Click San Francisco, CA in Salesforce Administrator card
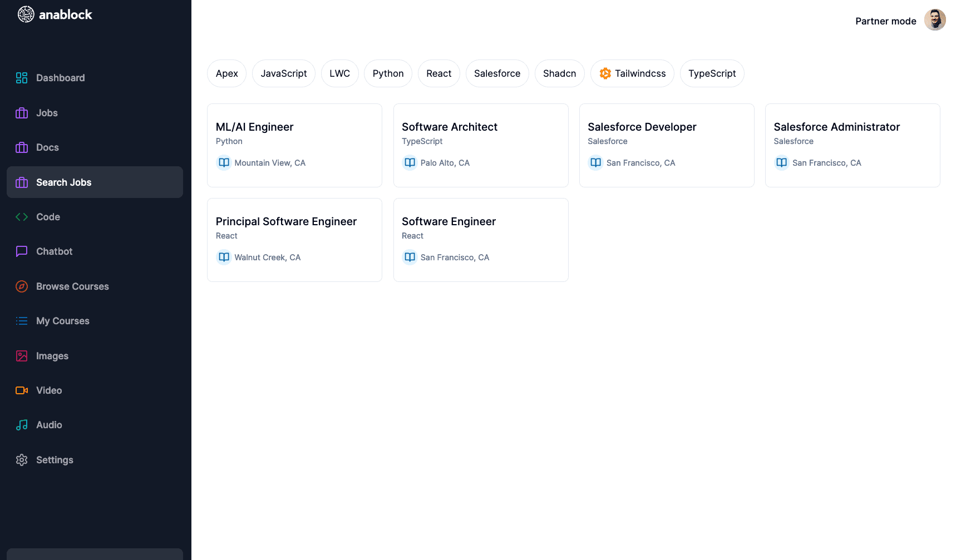This screenshot has width=956, height=560. [x=827, y=163]
